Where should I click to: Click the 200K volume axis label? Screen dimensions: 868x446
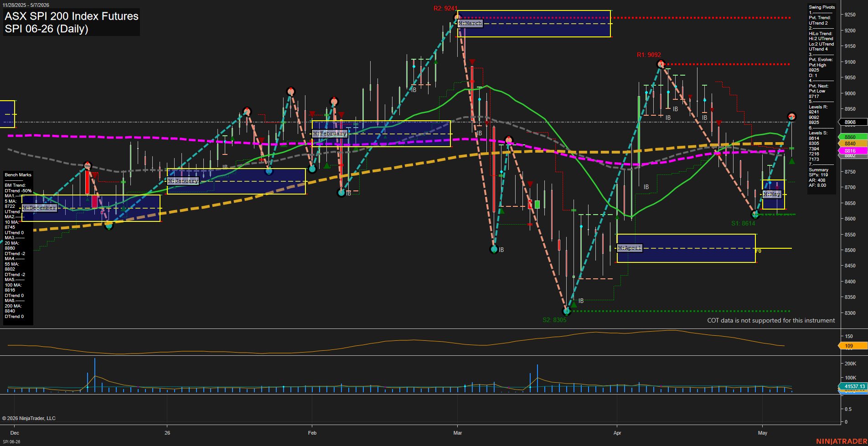[x=850, y=364]
